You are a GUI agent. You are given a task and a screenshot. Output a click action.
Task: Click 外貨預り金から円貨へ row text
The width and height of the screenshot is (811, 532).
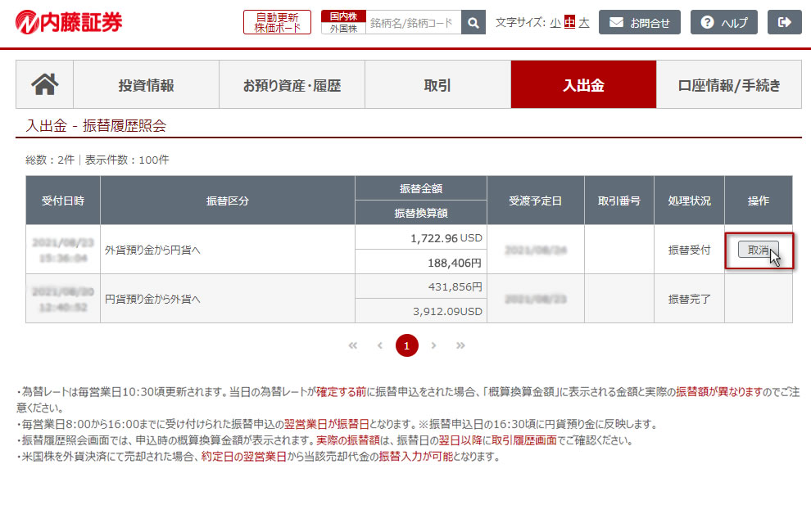point(152,250)
